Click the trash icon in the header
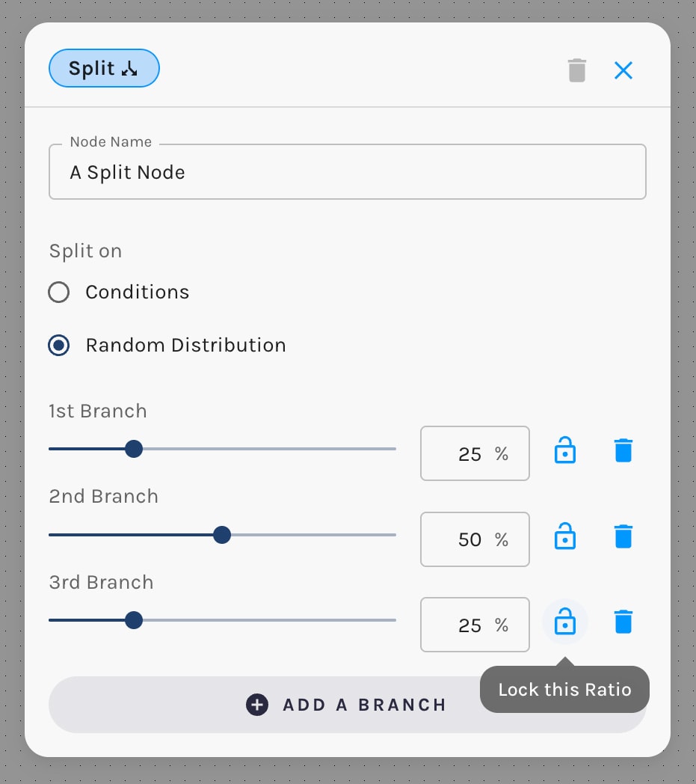The width and height of the screenshot is (696, 784). [x=576, y=70]
